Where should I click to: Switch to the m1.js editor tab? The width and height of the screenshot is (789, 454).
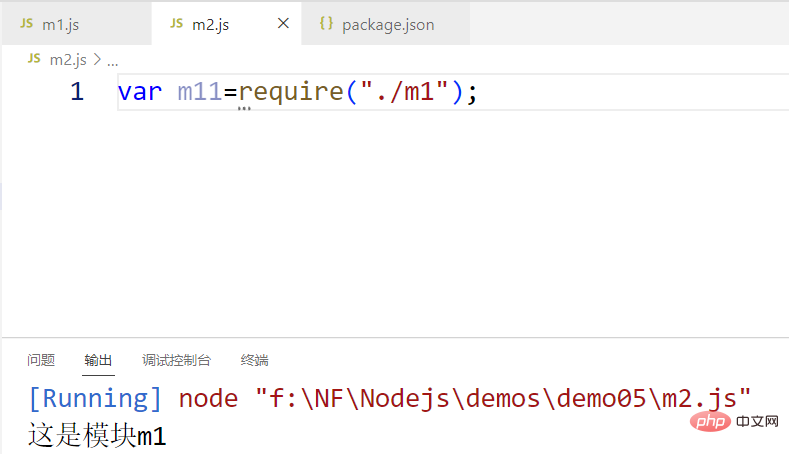[x=76, y=24]
